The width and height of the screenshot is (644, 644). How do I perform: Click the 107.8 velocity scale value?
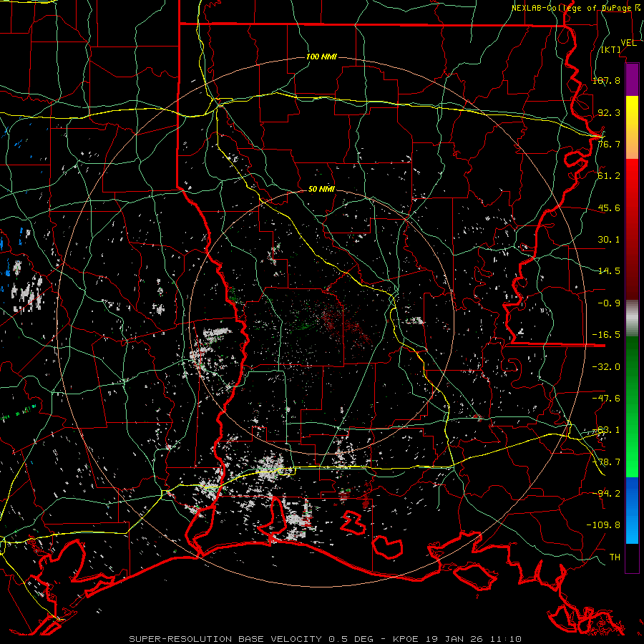click(606, 80)
